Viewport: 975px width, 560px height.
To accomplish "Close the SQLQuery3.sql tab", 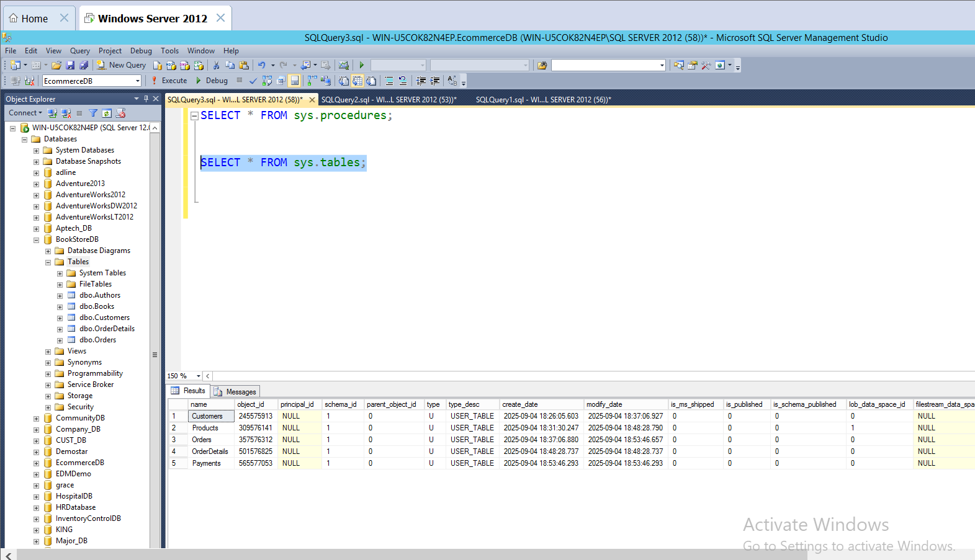I will [x=312, y=99].
